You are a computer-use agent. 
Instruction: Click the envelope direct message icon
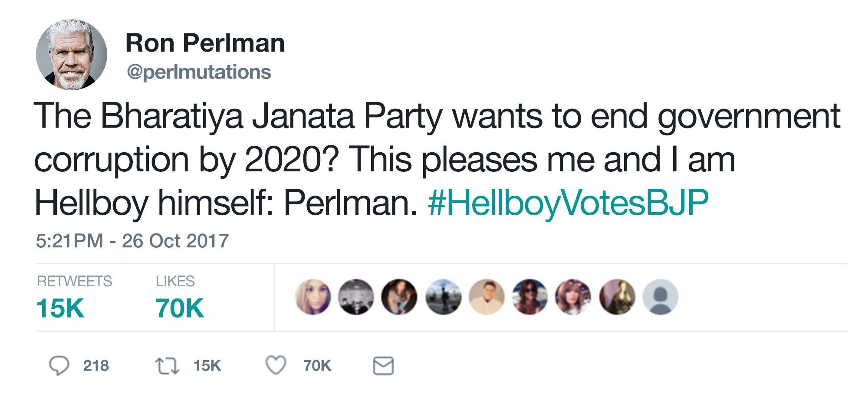[x=384, y=366]
